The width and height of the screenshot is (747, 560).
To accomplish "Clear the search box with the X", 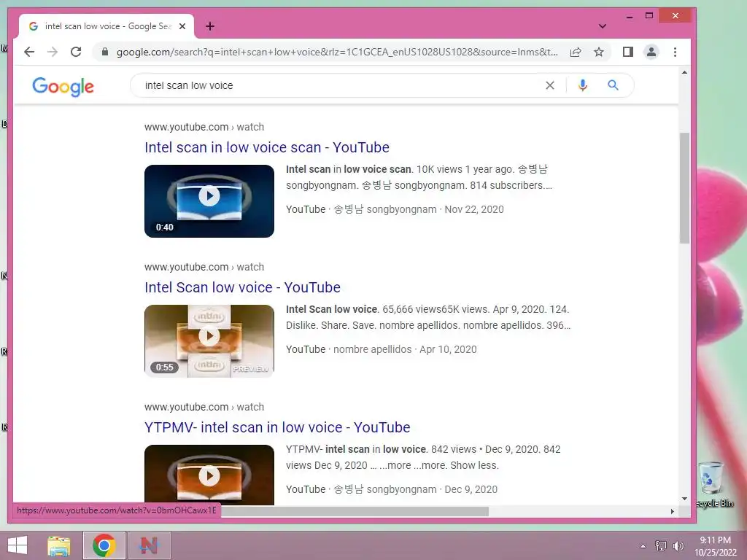I will 550,85.
